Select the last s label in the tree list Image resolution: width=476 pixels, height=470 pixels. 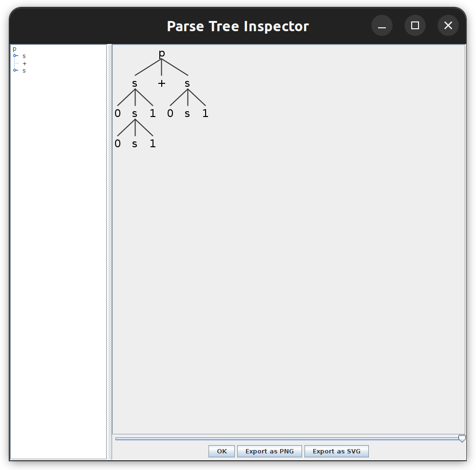[24, 71]
